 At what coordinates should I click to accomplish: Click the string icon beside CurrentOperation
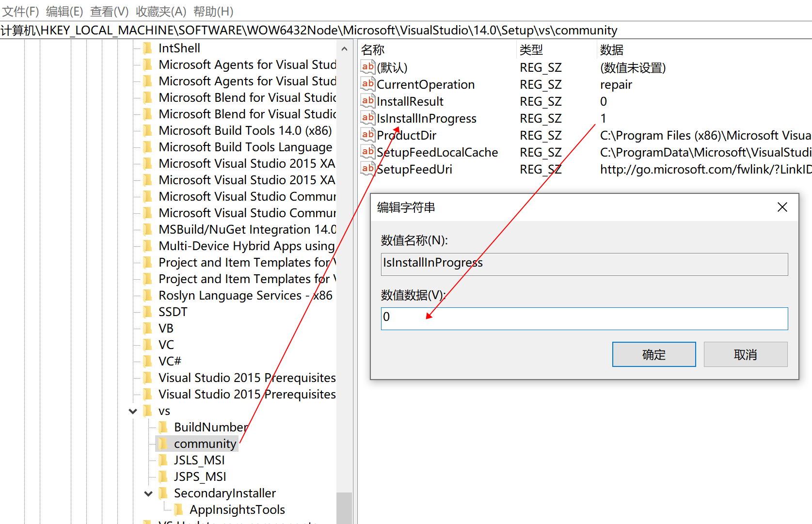pyautogui.click(x=368, y=84)
